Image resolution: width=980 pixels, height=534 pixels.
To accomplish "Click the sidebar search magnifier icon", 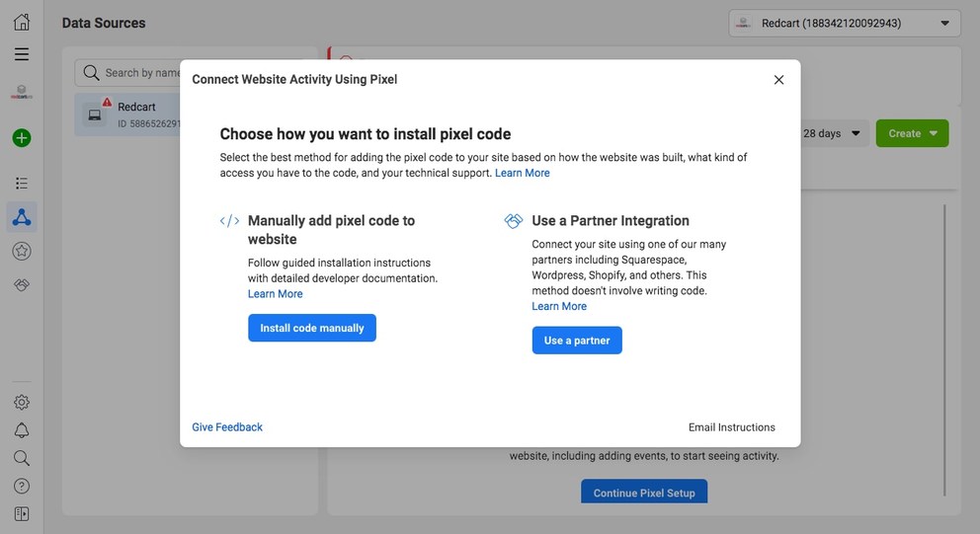I will click(22, 458).
